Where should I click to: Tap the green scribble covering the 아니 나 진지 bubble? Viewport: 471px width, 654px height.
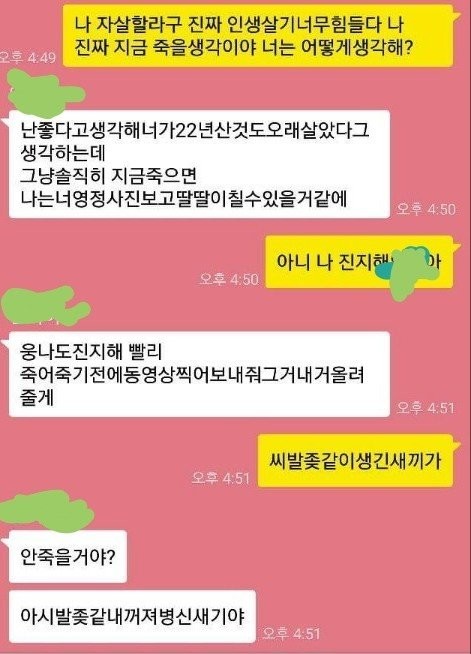tap(413, 272)
